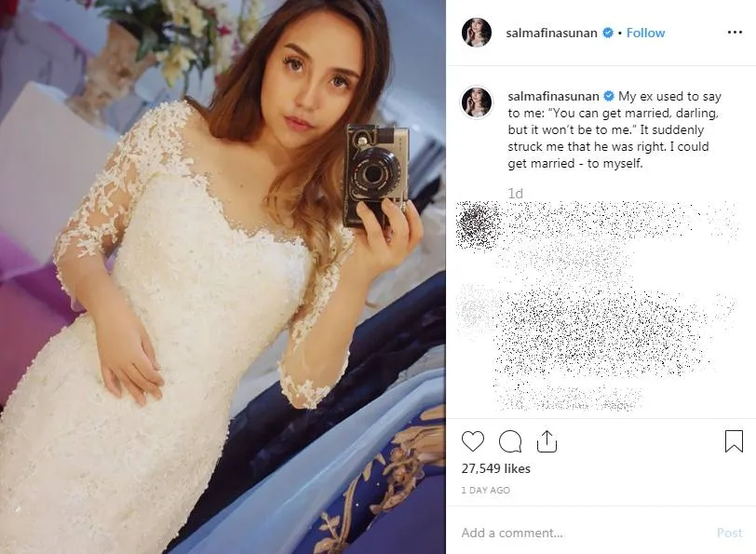This screenshot has width=756, height=554.
Task: Like the post with the heart icon
Action: click(x=473, y=441)
